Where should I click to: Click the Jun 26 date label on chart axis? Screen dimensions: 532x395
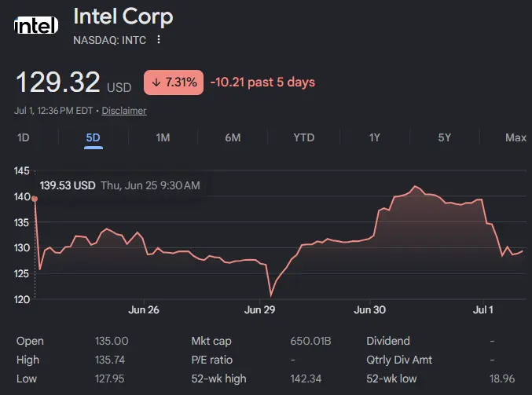tap(144, 309)
